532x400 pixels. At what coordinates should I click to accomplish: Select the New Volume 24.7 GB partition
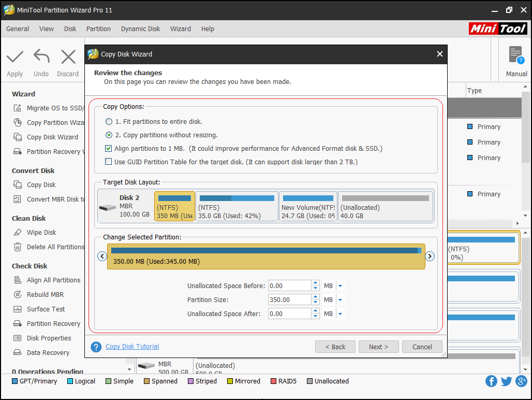point(308,206)
